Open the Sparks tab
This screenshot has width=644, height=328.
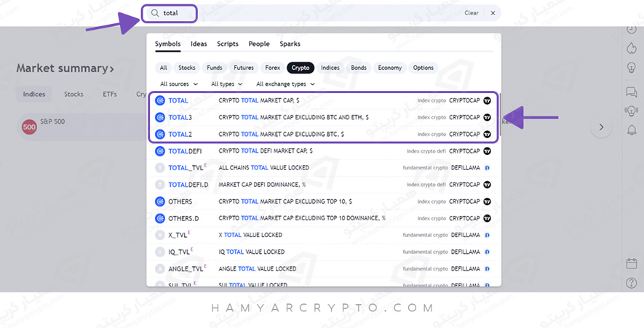point(290,44)
